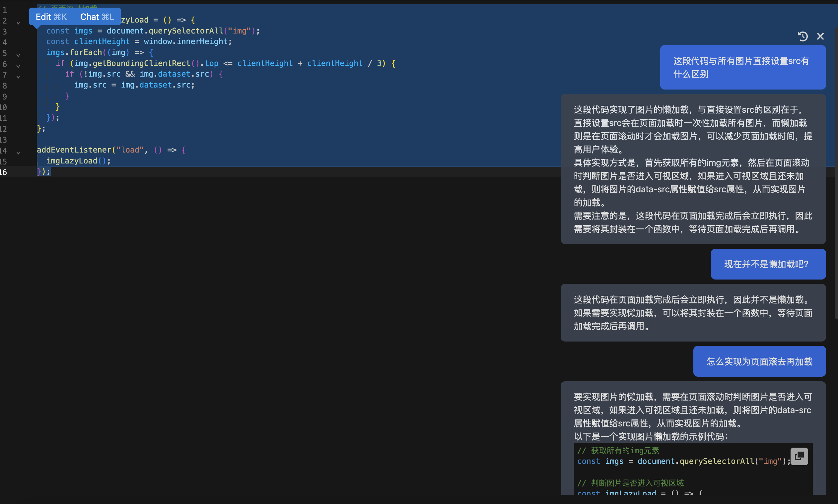Image resolution: width=838 pixels, height=504 pixels.
Task: Click the chat panel vertical scrollbar
Action: (836, 173)
